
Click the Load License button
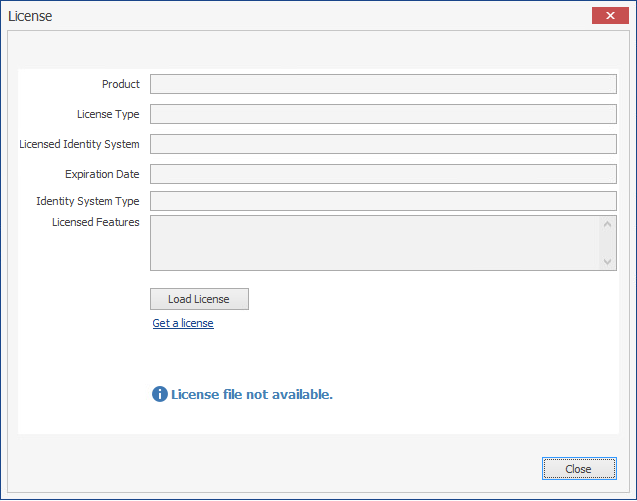pos(199,299)
